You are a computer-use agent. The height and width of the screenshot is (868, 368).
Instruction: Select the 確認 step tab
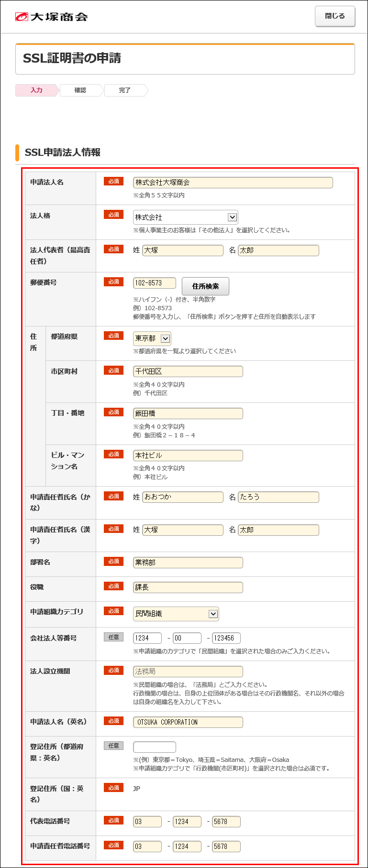(x=80, y=90)
